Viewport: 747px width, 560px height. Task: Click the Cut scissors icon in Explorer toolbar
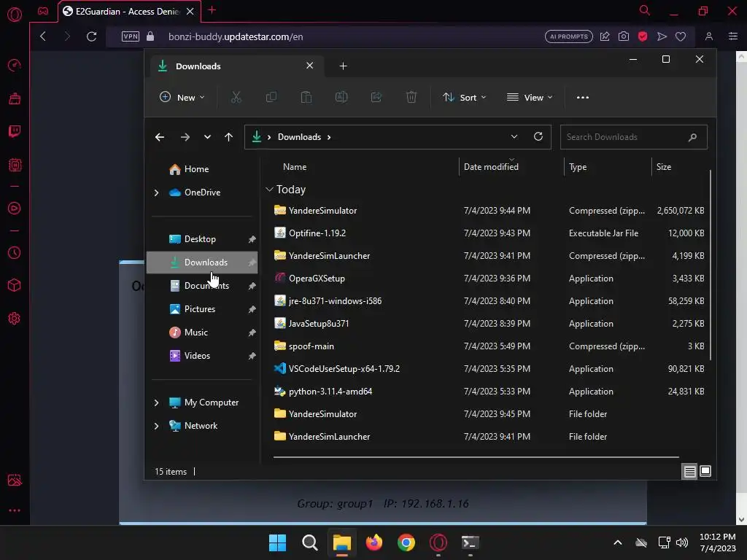click(236, 97)
